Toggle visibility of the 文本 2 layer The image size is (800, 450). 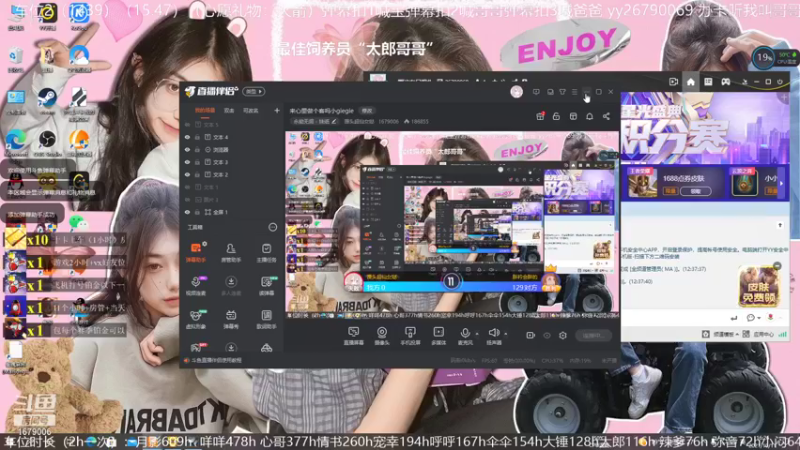tap(188, 174)
